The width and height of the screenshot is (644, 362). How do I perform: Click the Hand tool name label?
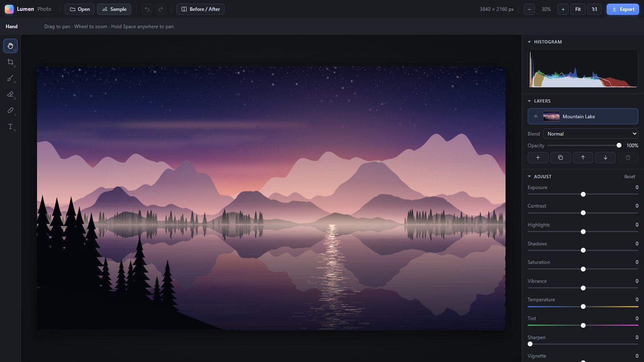coord(12,27)
